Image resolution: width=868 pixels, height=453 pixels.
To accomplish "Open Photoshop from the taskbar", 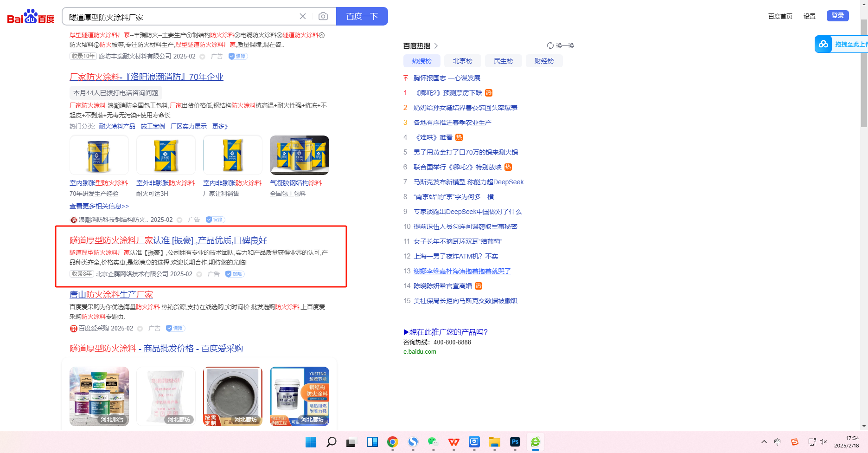I will click(x=515, y=442).
